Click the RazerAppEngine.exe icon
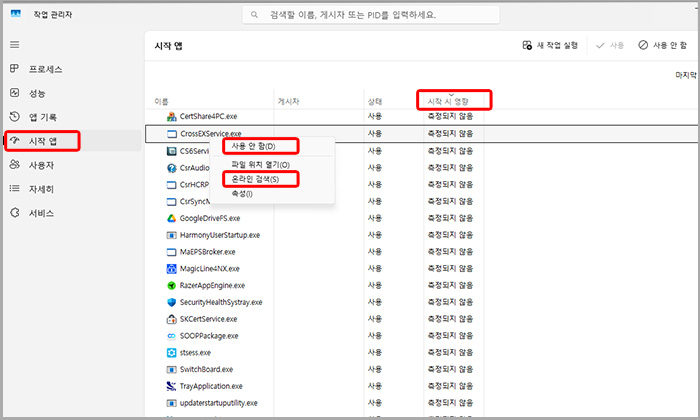The height and width of the screenshot is (420, 700). pyautogui.click(x=171, y=286)
